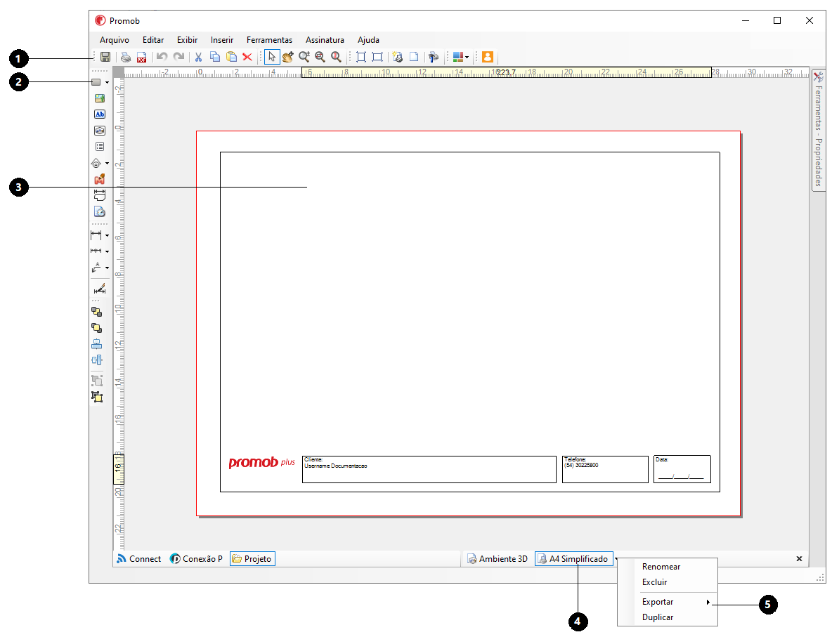Open Ferramentas - Propriedades side panel
The image size is (832, 644).
[x=818, y=130]
